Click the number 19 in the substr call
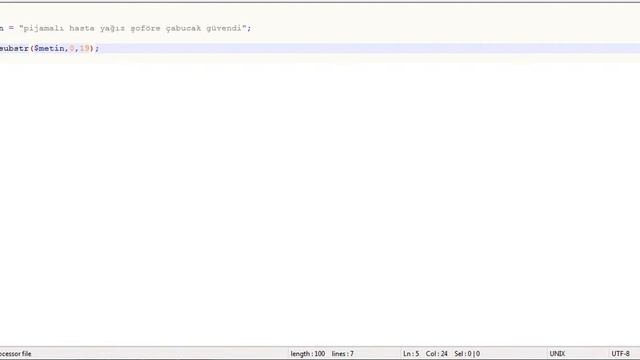 [x=84, y=49]
